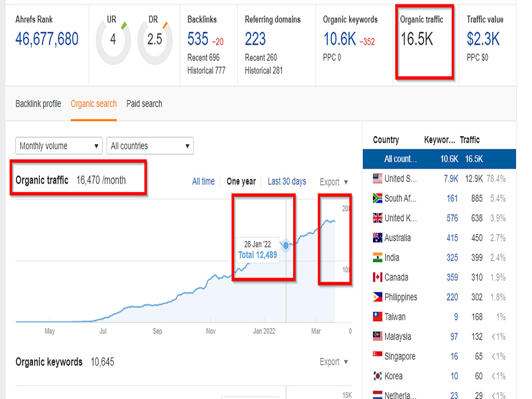
Task: Open the Paid search tab
Action: click(x=144, y=104)
